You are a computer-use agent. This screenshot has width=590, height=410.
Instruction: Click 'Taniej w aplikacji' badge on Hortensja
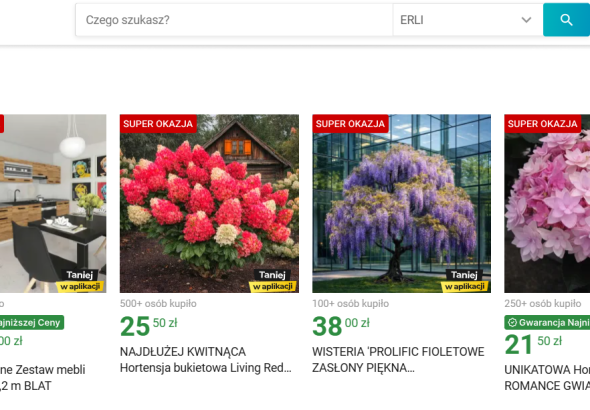[273, 281]
